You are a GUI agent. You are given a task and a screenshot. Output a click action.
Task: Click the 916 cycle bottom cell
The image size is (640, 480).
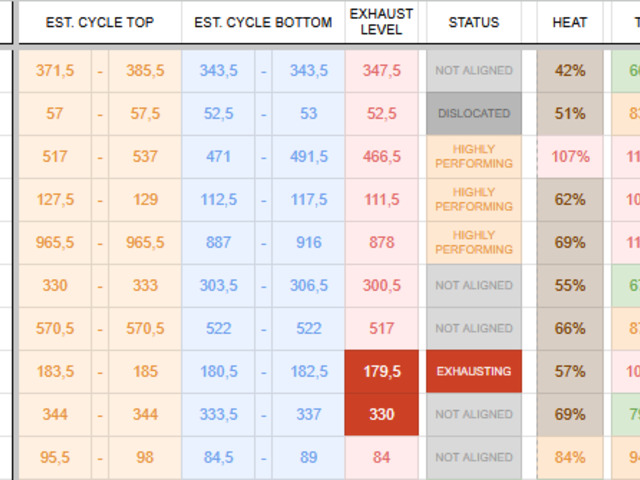pos(309,242)
